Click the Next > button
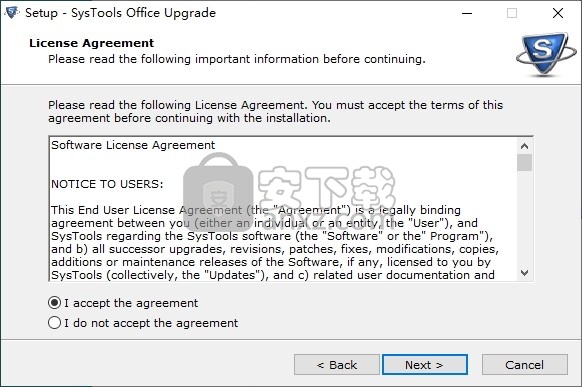 click(425, 365)
